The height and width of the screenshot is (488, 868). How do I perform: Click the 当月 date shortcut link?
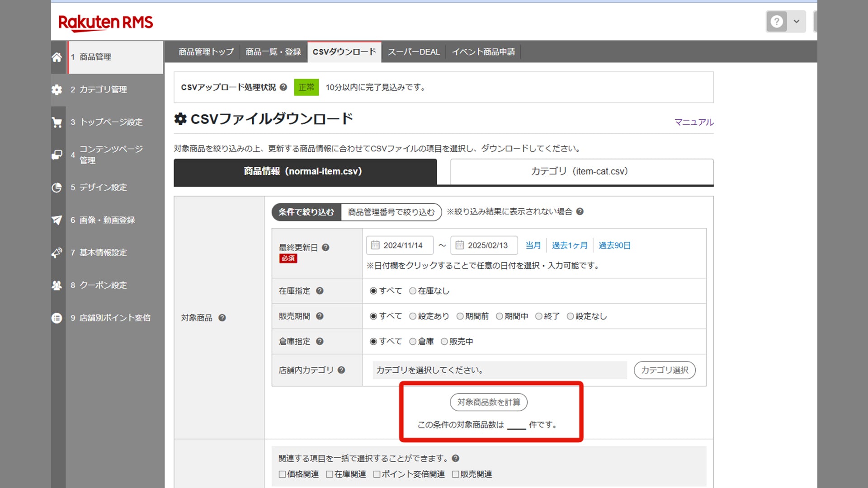(x=533, y=245)
